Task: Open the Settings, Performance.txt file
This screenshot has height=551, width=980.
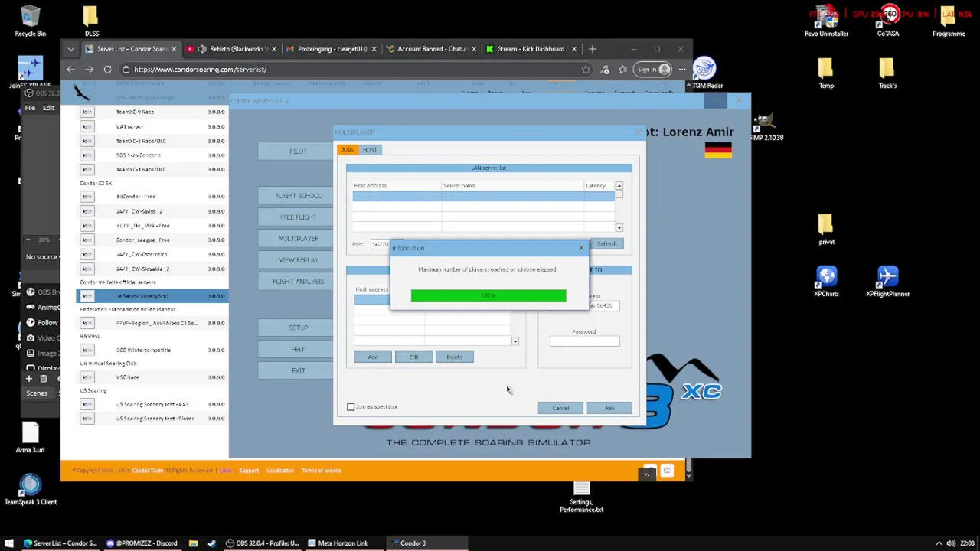Action: click(581, 496)
